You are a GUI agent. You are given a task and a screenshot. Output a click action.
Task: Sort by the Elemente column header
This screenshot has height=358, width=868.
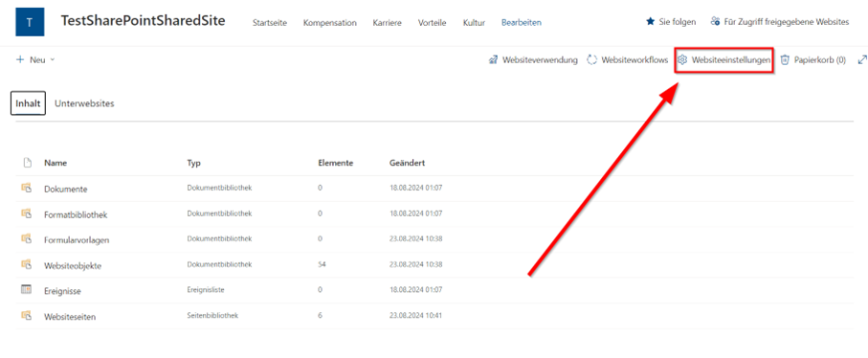point(336,164)
